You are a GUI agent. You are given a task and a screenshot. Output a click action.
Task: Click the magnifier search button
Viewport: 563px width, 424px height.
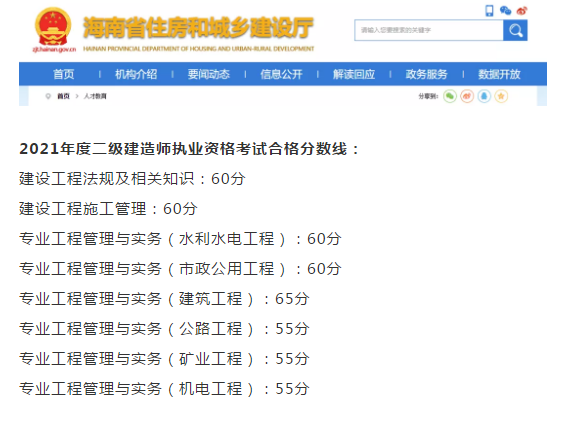point(515,31)
